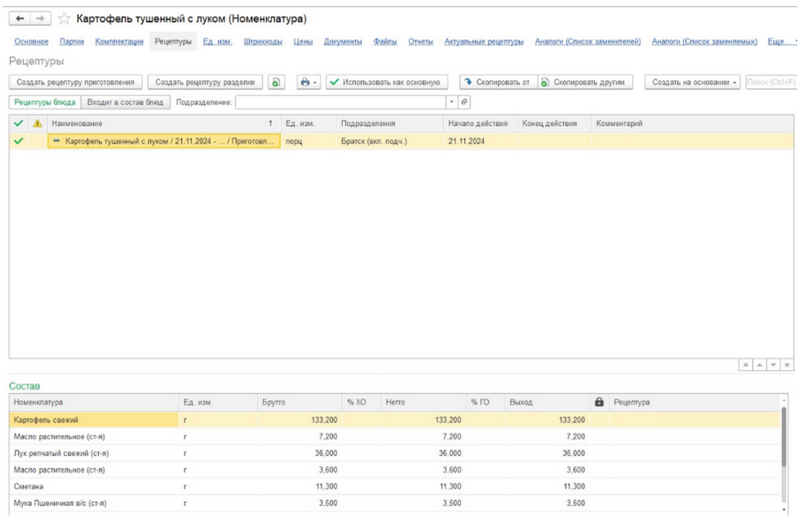
Task: Click the forward navigation arrow
Action: [x=40, y=19]
